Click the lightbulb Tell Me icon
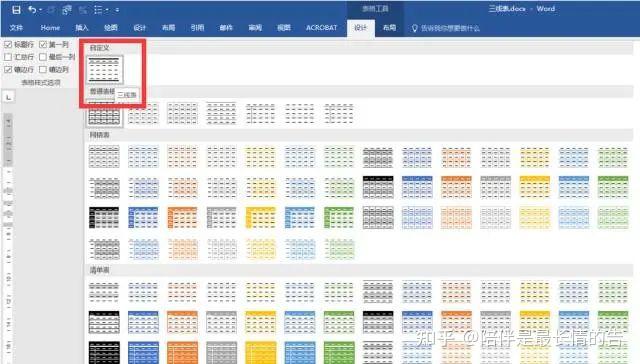 pos(414,28)
